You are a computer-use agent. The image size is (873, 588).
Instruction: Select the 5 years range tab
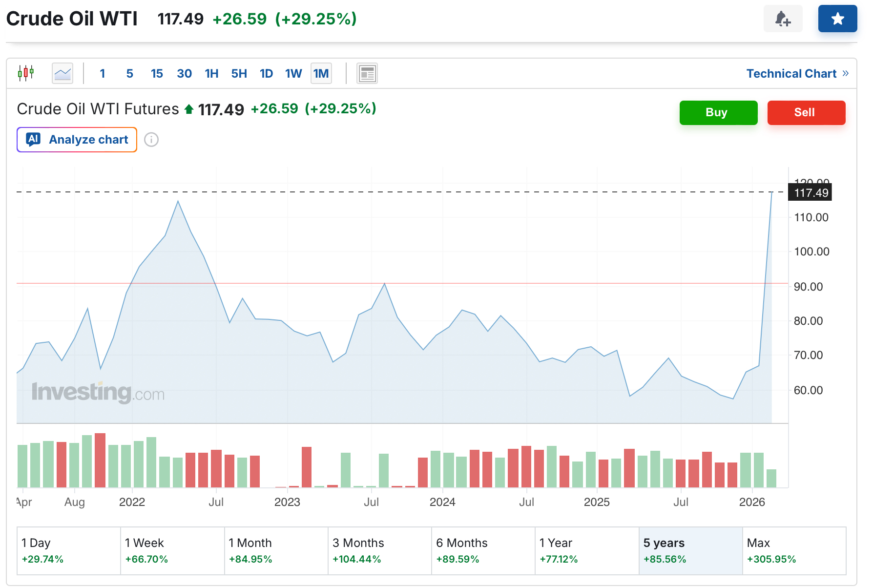click(690, 550)
